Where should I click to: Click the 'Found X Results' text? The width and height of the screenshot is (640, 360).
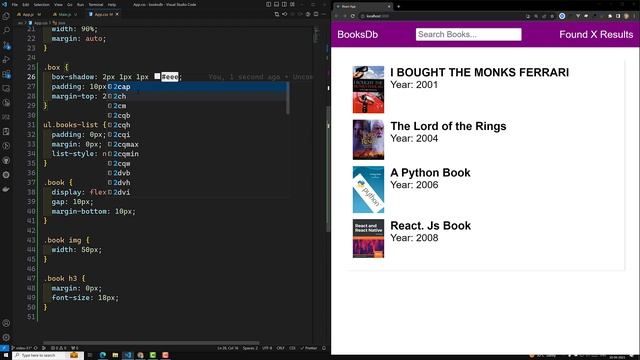pos(596,35)
